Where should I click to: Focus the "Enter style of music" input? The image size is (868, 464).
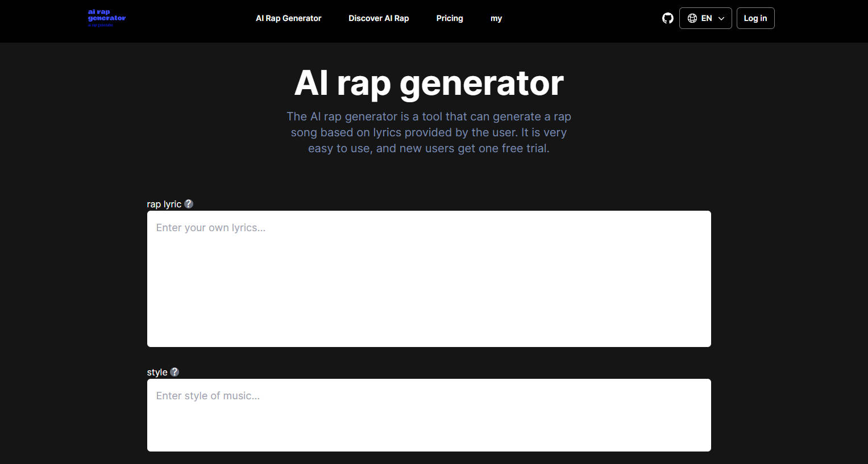coord(429,415)
